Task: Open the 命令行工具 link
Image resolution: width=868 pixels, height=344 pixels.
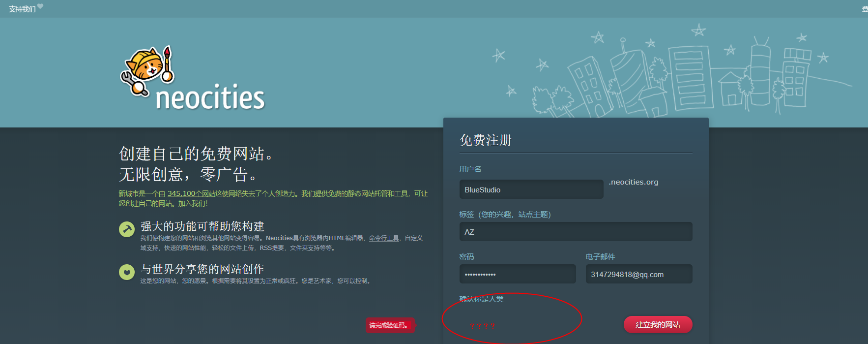Action: pos(384,238)
